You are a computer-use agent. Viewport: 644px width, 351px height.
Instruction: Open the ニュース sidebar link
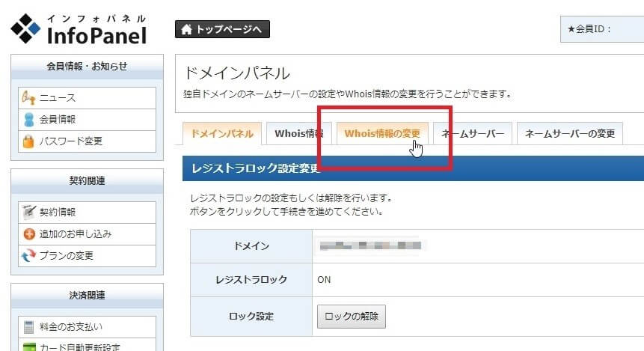[58, 98]
